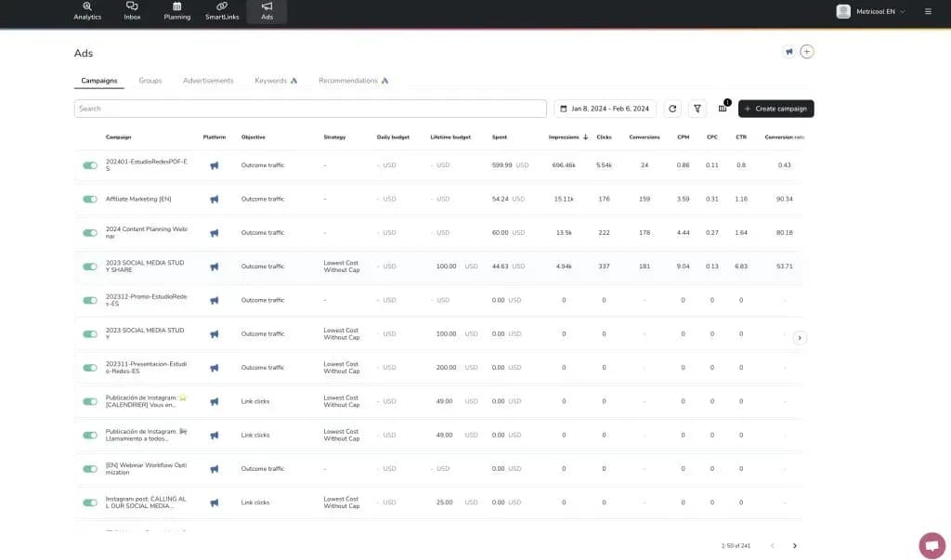951x560 pixels.
Task: Open the Analytics section
Action: pos(87,11)
